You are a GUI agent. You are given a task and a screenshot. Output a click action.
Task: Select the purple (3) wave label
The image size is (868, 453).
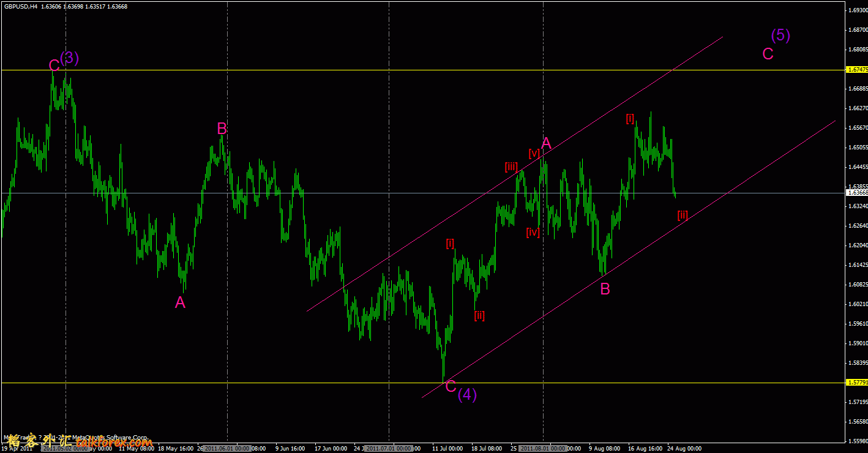click(x=70, y=58)
